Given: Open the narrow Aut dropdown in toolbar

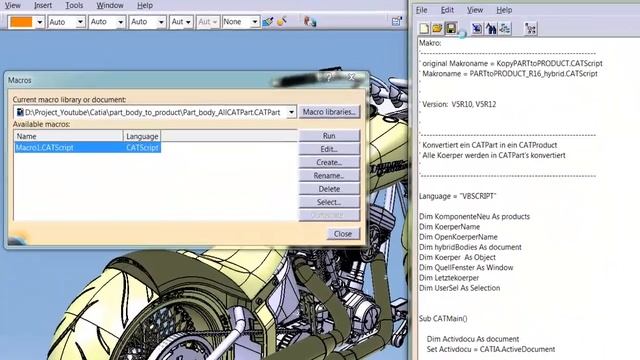Looking at the screenshot, I should pyautogui.click(x=188, y=22).
